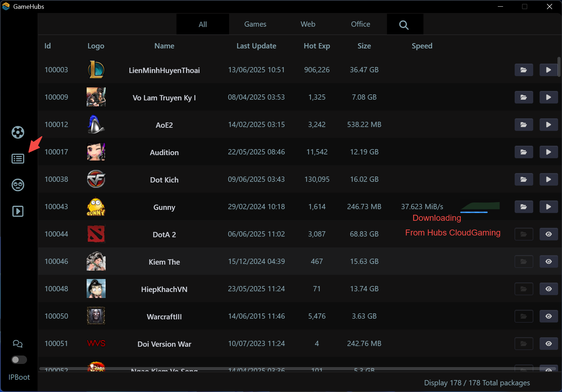Image resolution: width=562 pixels, height=392 pixels.
Task: Open the chat bubbles icon
Action: point(18,344)
